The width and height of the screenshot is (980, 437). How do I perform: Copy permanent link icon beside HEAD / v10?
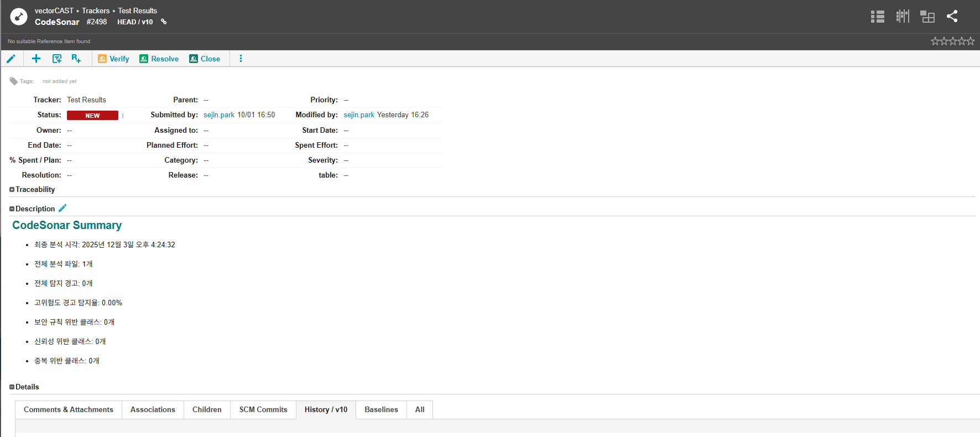click(164, 22)
